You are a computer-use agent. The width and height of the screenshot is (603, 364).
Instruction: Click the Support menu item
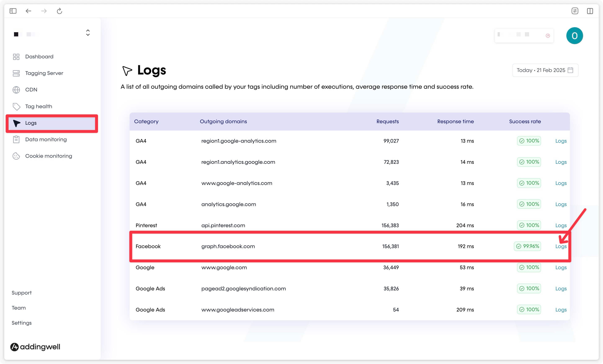22,293
